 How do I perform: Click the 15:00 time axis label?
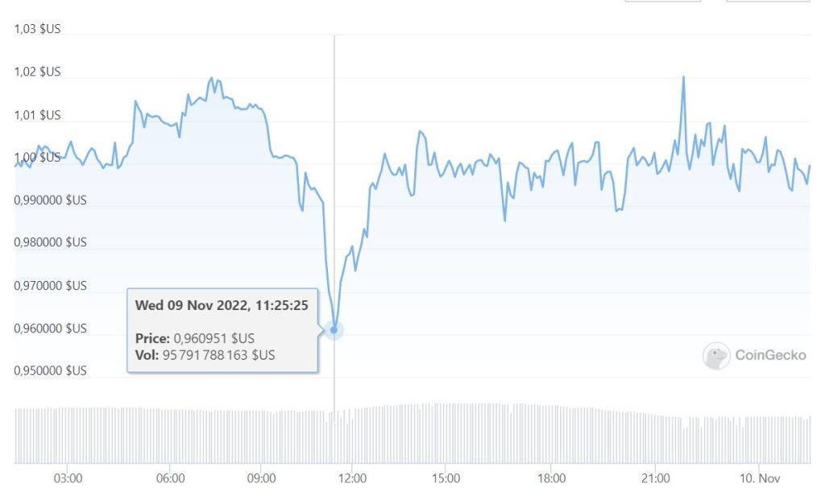(x=446, y=478)
